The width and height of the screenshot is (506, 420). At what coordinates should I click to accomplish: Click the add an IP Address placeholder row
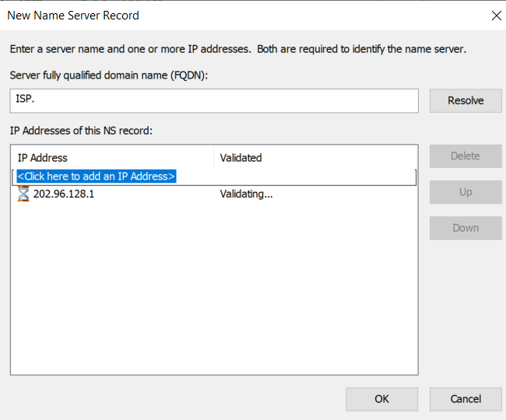point(214,177)
